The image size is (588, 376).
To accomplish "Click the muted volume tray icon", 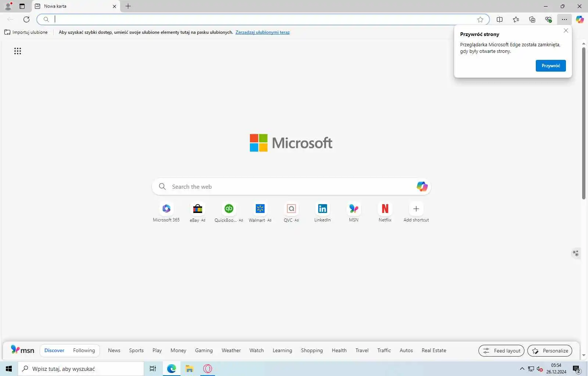I will 540,369.
